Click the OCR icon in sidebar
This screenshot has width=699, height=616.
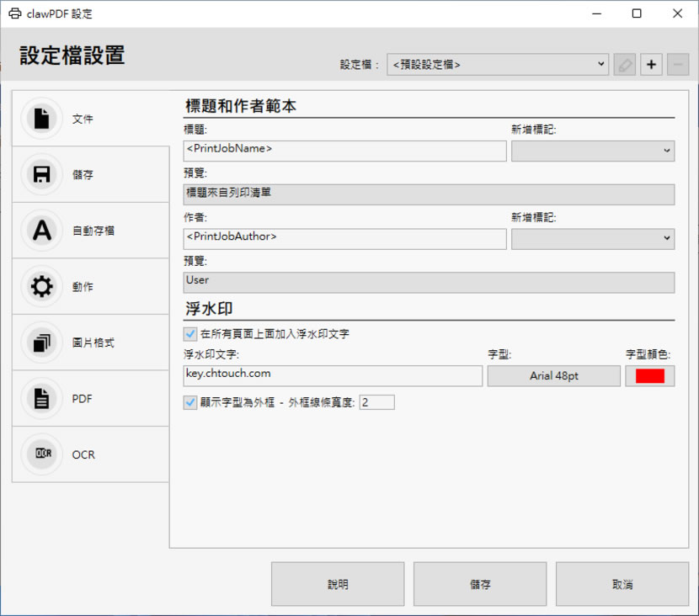coord(41,454)
